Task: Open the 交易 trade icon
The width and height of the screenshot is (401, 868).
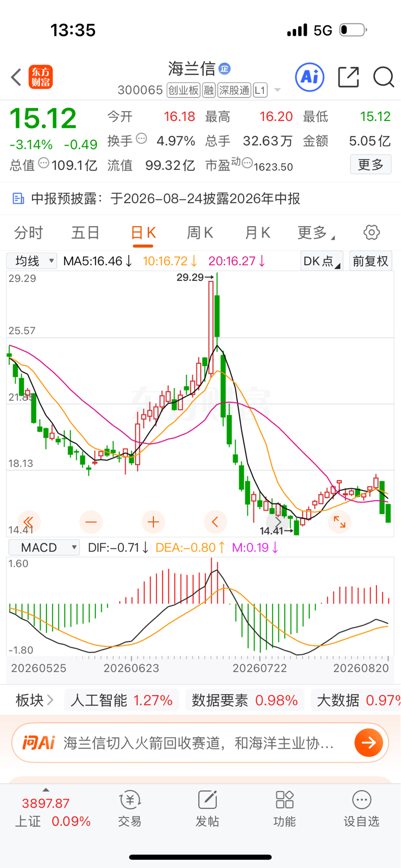Action: click(130, 809)
